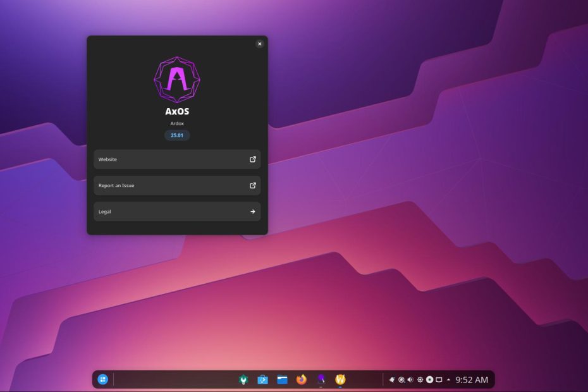The image size is (588, 392).
Task: Click the external link icon beside Website
Action: (253, 159)
